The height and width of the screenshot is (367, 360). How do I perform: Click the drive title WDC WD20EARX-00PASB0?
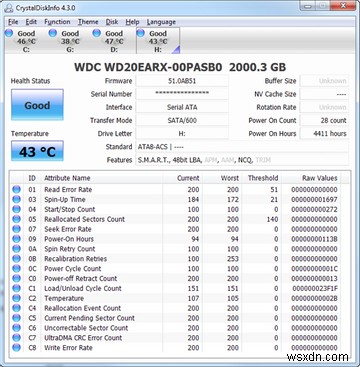(148, 67)
